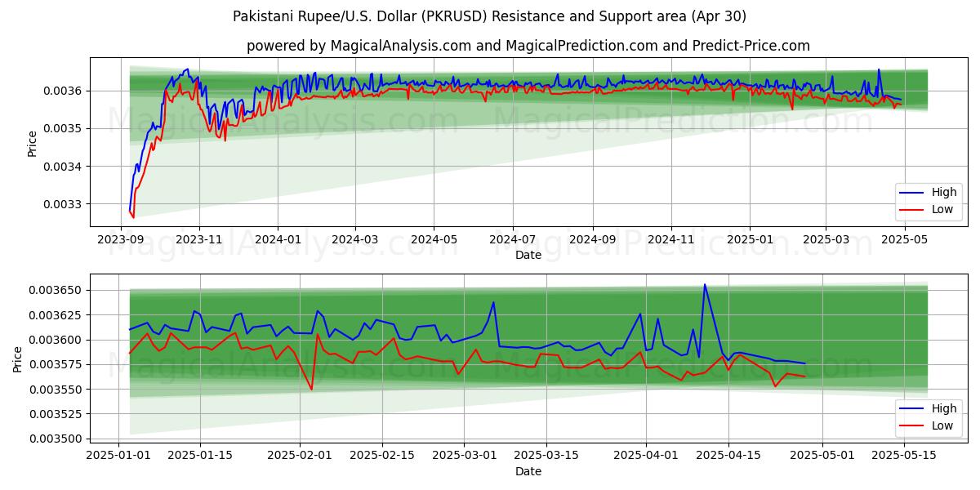
Task: Click the 2025-04-15 x-axis label
Action: [x=728, y=456]
